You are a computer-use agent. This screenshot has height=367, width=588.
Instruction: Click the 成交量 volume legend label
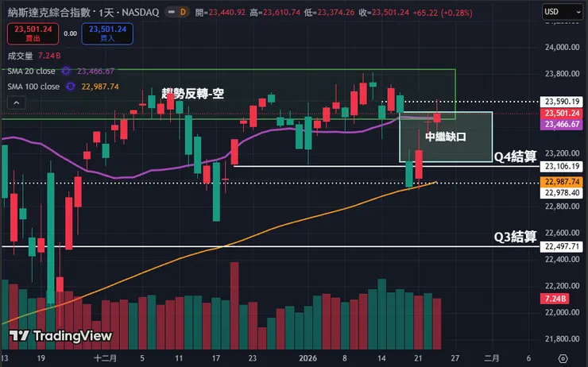[x=20, y=56]
